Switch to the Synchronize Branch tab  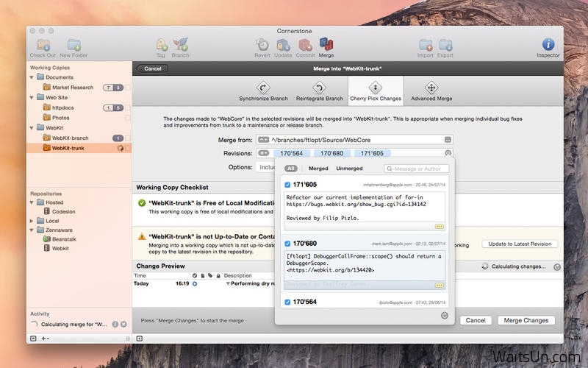click(264, 91)
